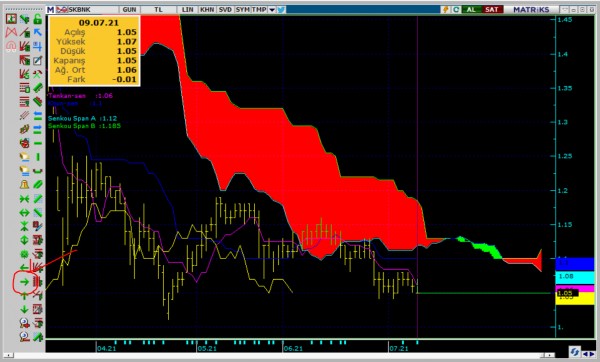
Task: Click the zoom-in magnifier icon with plus
Action: coord(24,323)
